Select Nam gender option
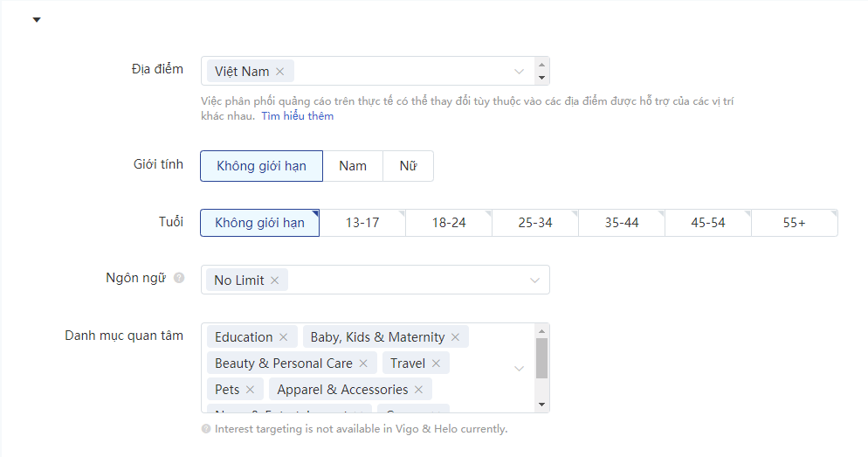Image resolution: width=868 pixels, height=457 pixels. click(x=353, y=166)
